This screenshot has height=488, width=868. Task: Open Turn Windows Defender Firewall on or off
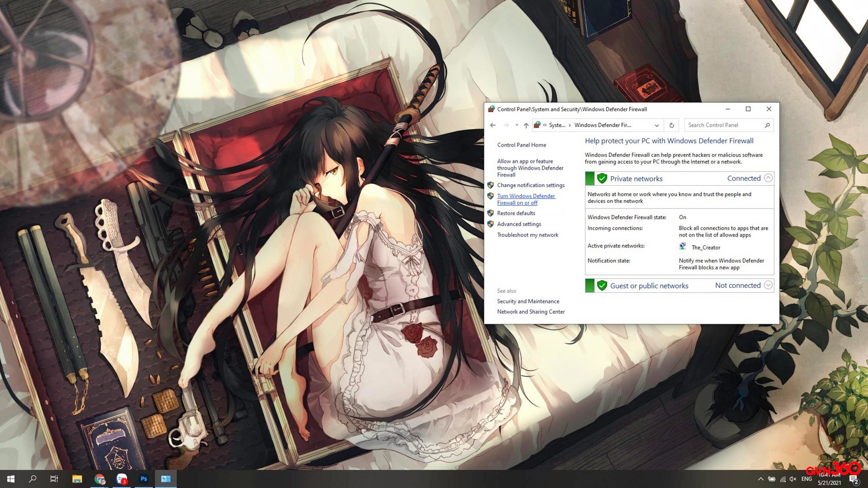(x=526, y=199)
